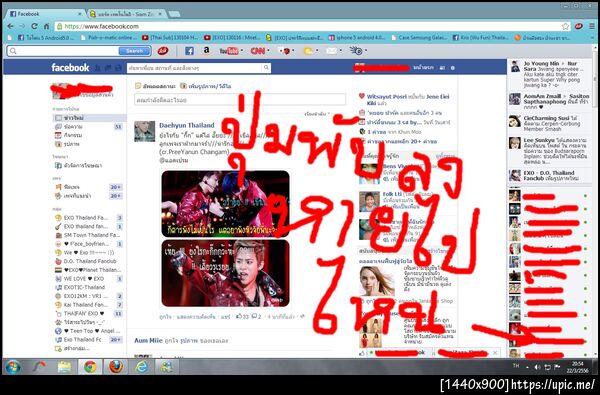Image resolution: width=600 pixels, height=395 pixels.
Task: Open the 'SM Town Thailand Fa...' group
Action: [x=88, y=235]
